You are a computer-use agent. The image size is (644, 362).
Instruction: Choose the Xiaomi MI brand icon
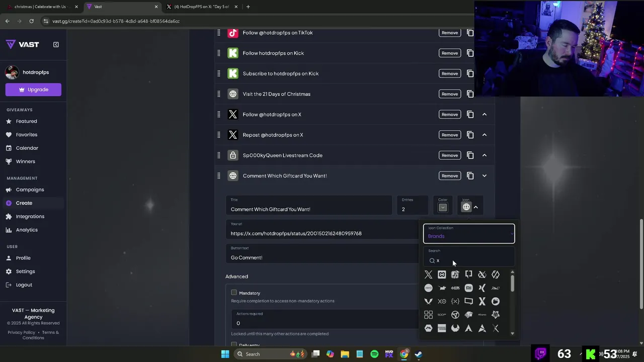point(468,288)
